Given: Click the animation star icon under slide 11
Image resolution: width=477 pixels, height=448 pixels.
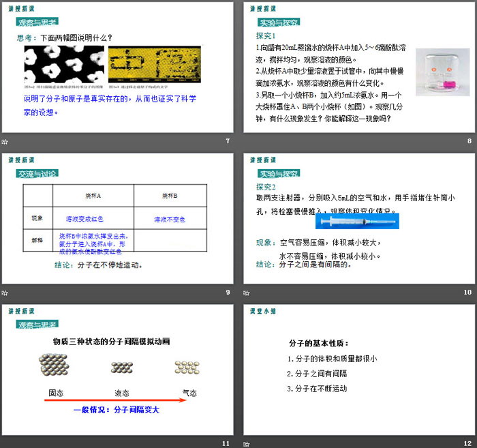Looking at the screenshot, I should coord(5,444).
